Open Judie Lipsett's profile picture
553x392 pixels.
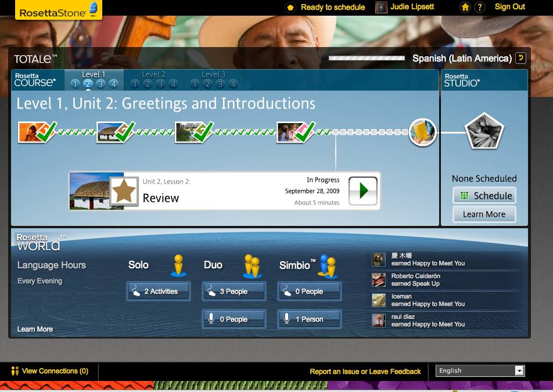click(x=381, y=7)
